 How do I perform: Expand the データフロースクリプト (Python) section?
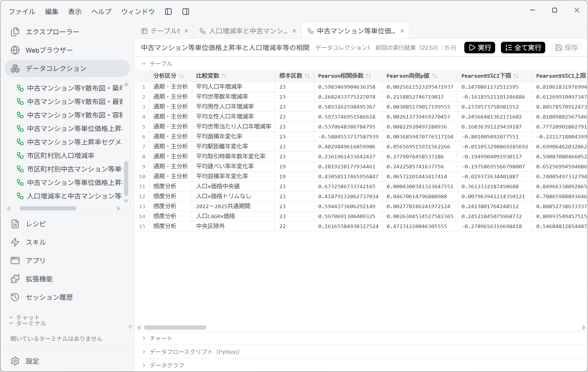click(144, 352)
